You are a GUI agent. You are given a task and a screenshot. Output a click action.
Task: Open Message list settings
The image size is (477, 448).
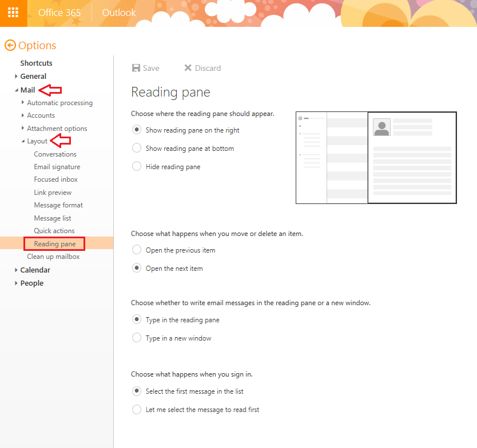click(x=52, y=218)
